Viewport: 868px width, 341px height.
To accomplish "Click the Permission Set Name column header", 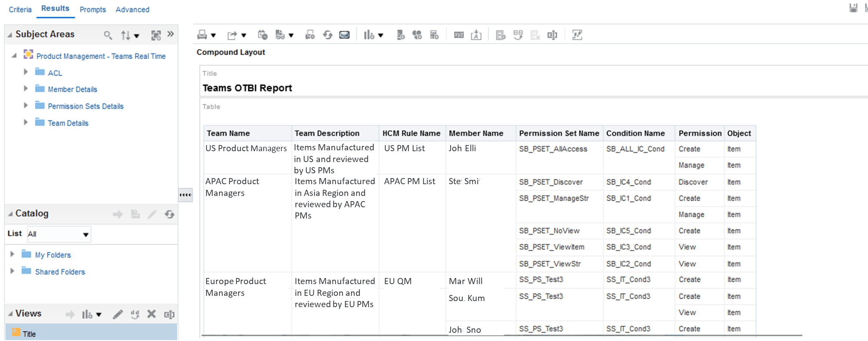I will [x=559, y=133].
